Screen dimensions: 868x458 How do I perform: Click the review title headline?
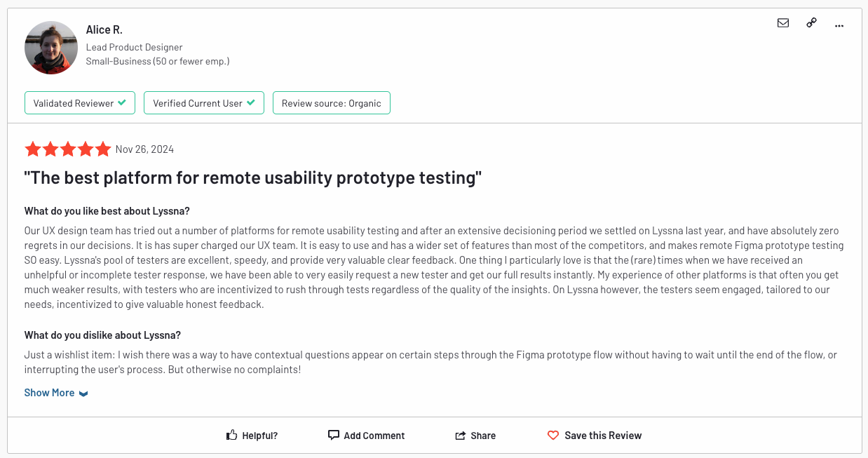click(253, 178)
